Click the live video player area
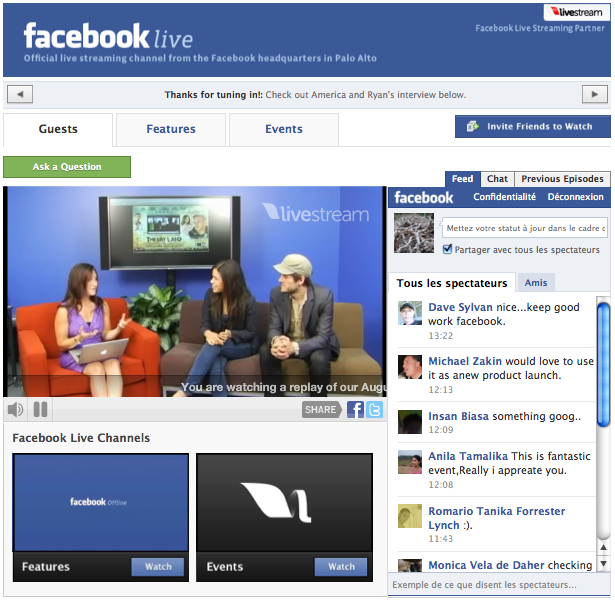 pos(195,291)
